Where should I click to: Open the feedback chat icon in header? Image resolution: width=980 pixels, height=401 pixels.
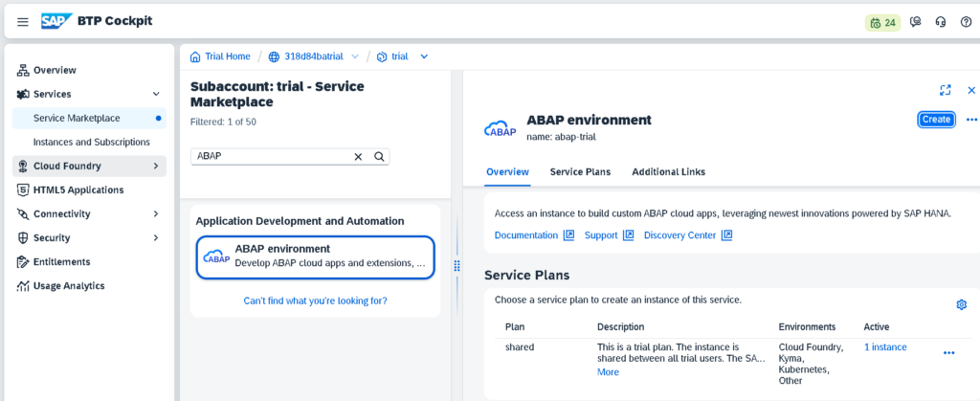coord(916,22)
